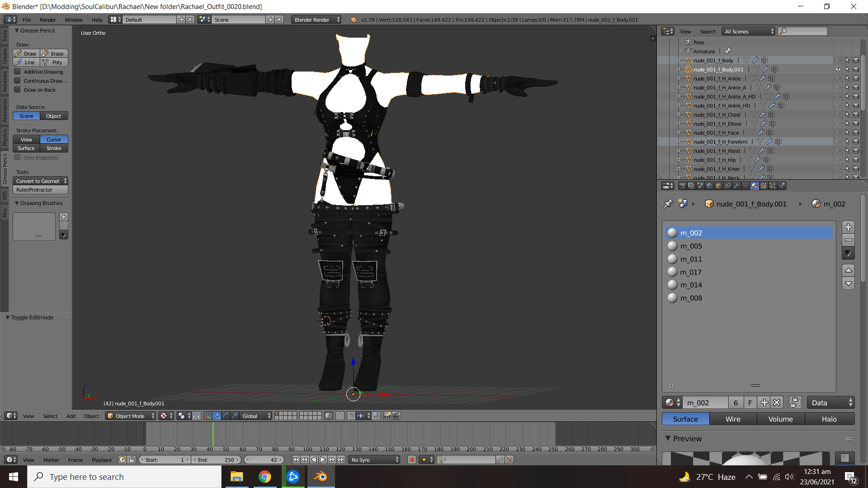Image resolution: width=868 pixels, height=488 pixels.
Task: Unlink the m_002 material datablock
Action: pyautogui.click(x=777, y=403)
